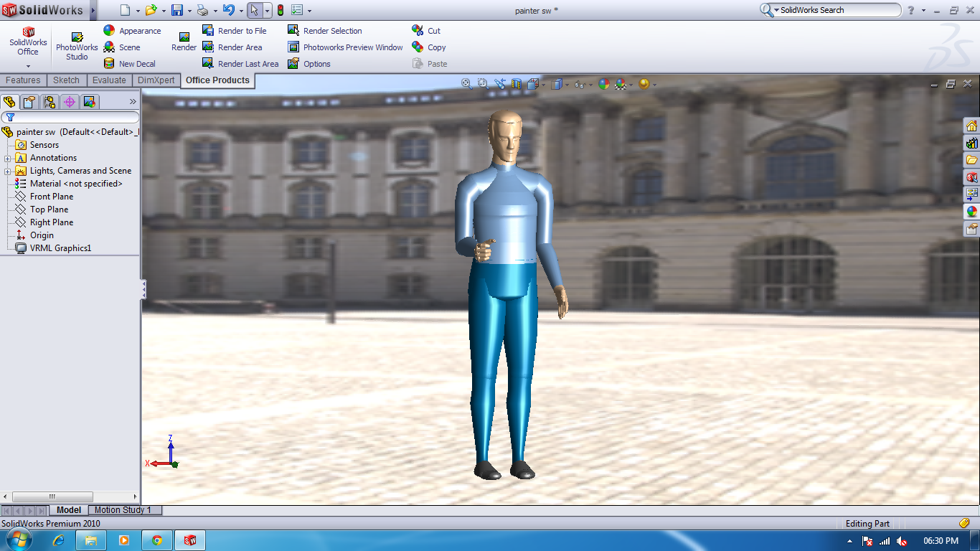Open SolidWorks Resources home icon in task pane
This screenshot has width=980, height=551.
[x=971, y=126]
